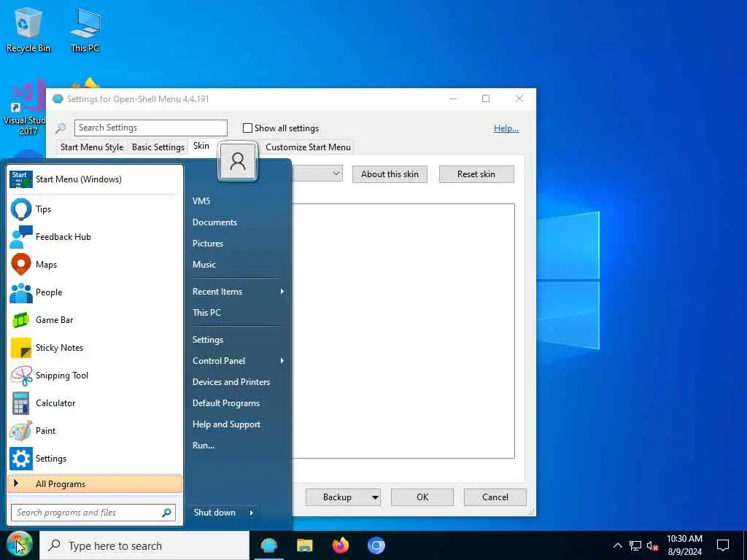Click the user account picture icon
The image size is (747, 560).
pos(238,162)
